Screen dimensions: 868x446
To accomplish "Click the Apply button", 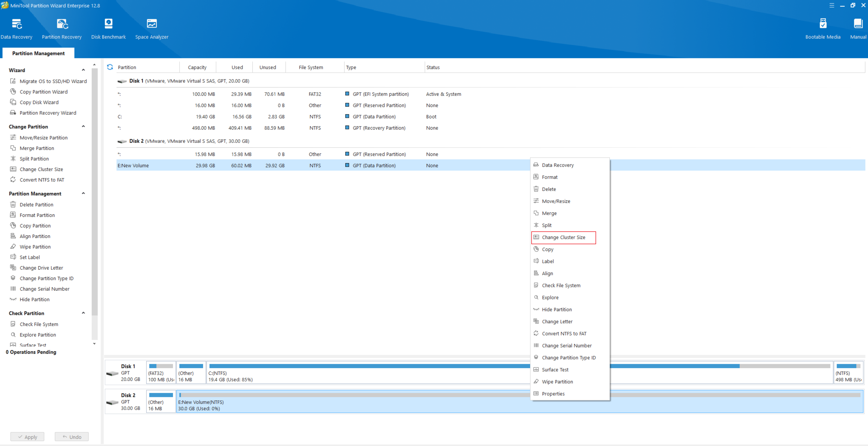I will [x=27, y=436].
